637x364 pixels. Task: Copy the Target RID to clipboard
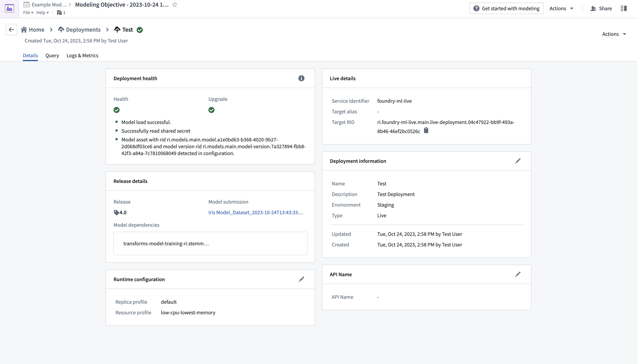426,130
